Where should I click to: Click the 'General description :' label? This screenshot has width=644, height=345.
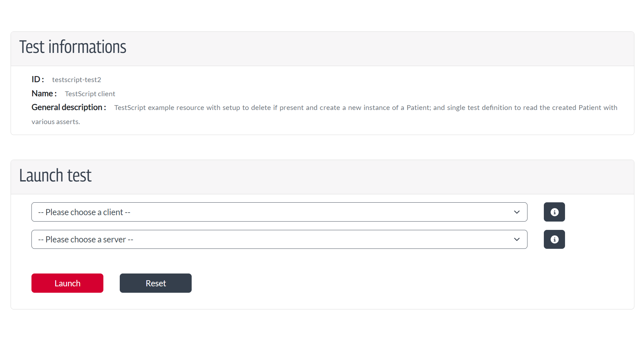coord(69,107)
